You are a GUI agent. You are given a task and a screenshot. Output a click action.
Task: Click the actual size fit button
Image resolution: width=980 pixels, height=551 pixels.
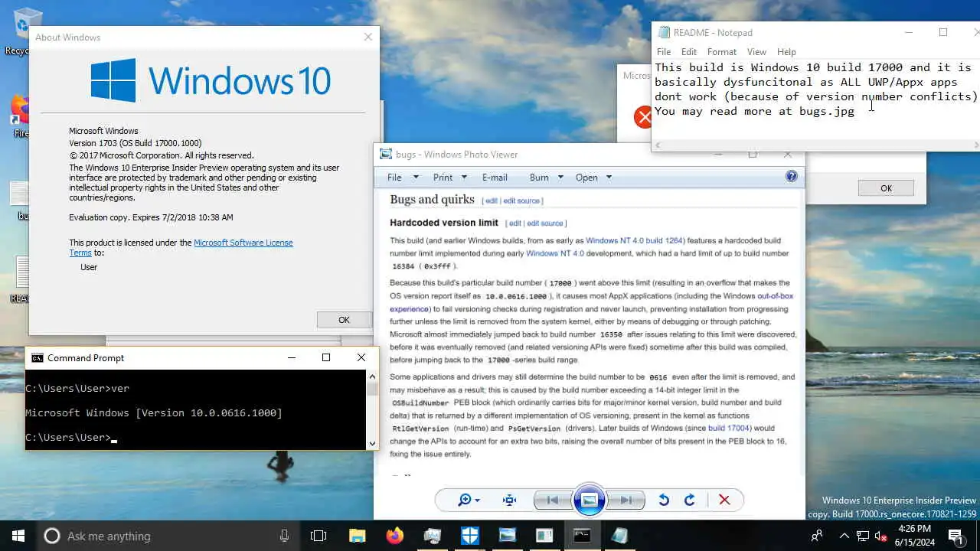(x=509, y=500)
